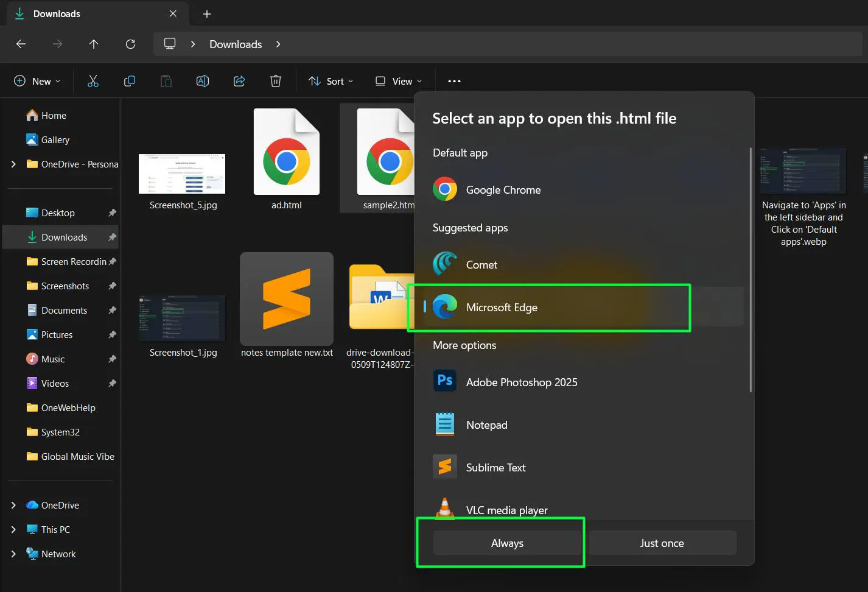Click the Copy icon in the toolbar
The width and height of the screenshot is (868, 592).
(129, 80)
